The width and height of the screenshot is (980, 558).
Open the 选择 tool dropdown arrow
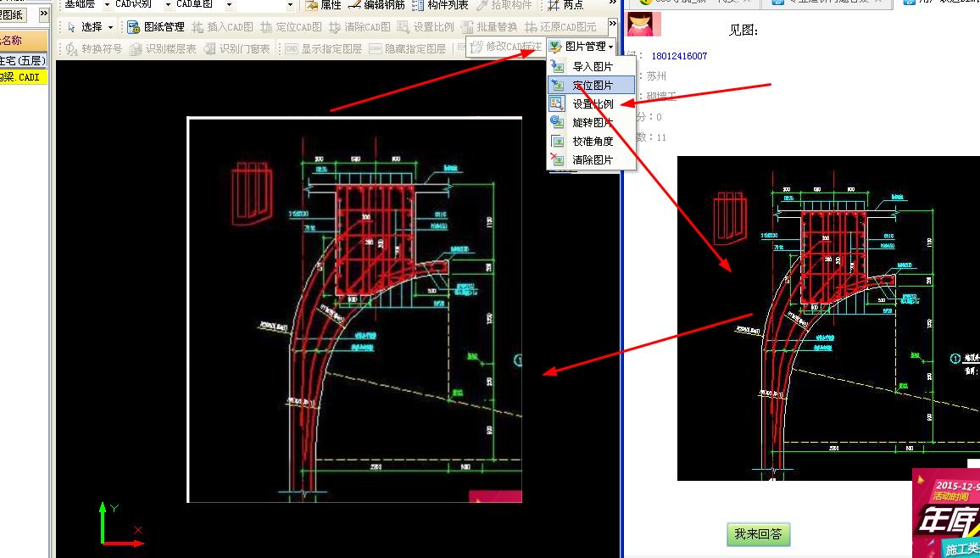pos(110,27)
